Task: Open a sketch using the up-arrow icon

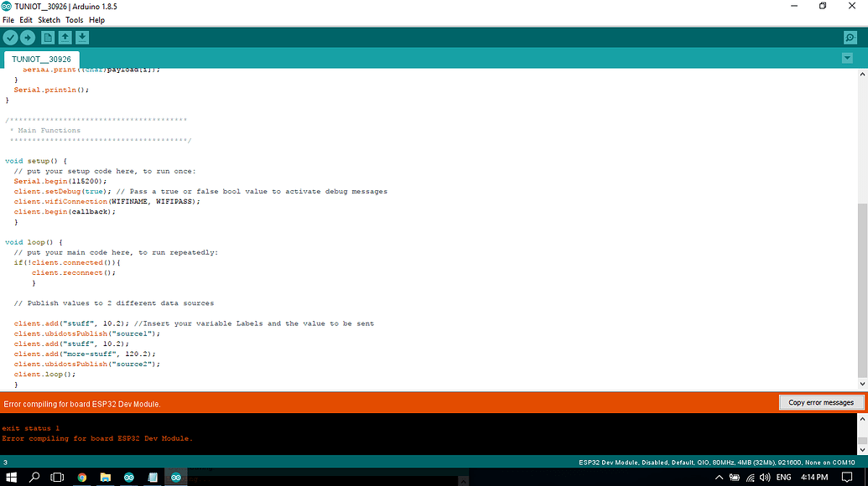Action: 65,38
